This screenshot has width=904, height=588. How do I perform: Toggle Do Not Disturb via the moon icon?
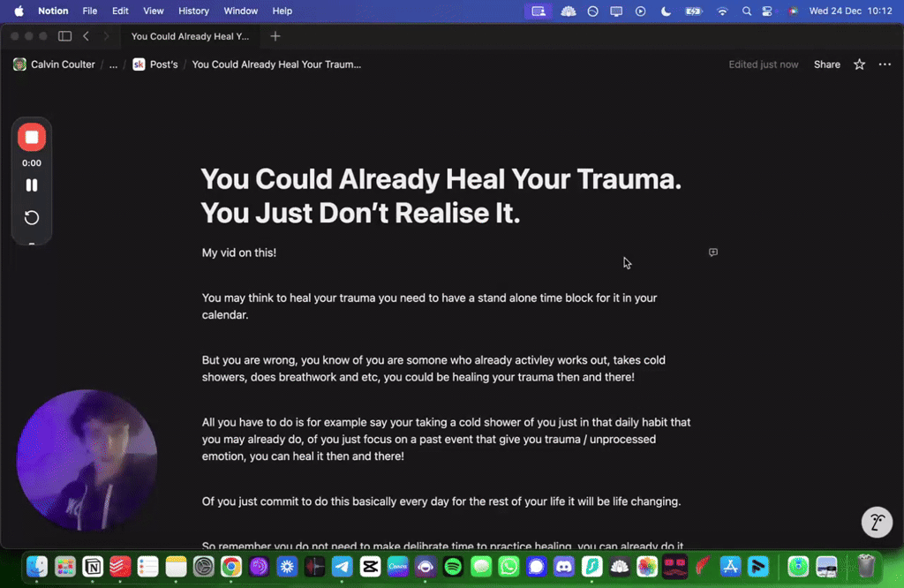coord(665,11)
